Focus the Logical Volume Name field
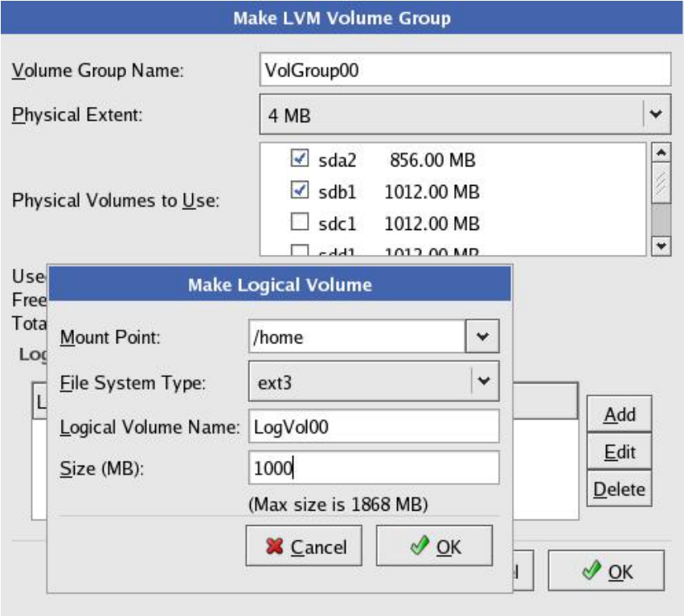Viewport: 684px width, 616px height. click(x=374, y=426)
